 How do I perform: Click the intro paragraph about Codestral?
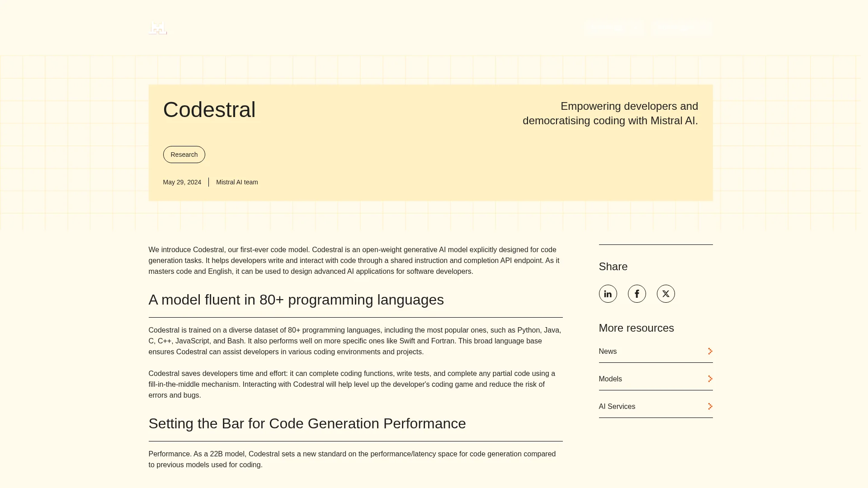[x=355, y=261]
